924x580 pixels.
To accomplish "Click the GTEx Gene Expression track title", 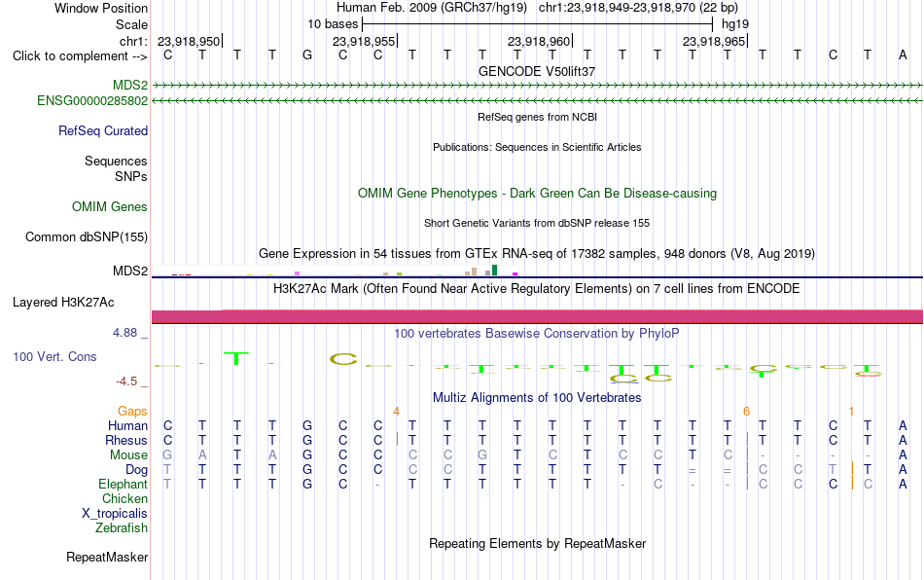I will point(537,253).
